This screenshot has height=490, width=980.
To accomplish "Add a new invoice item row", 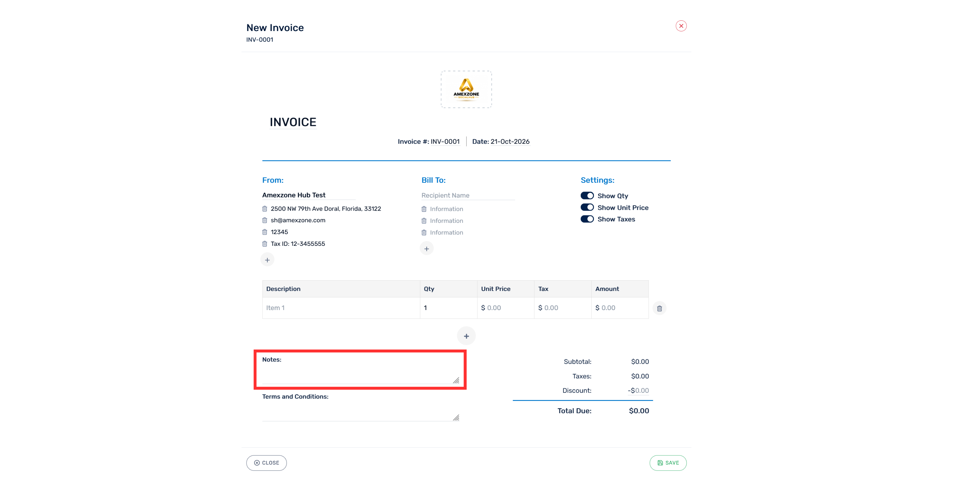I will pos(466,336).
